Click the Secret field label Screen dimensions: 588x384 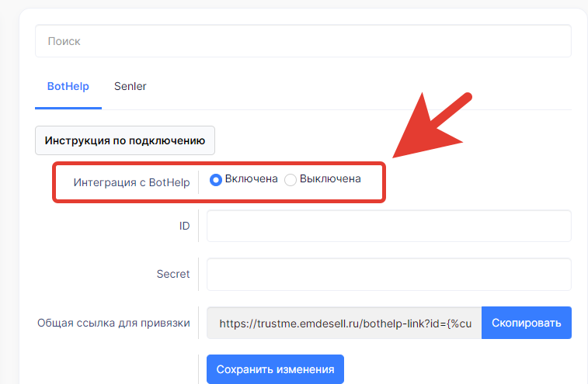click(x=173, y=274)
